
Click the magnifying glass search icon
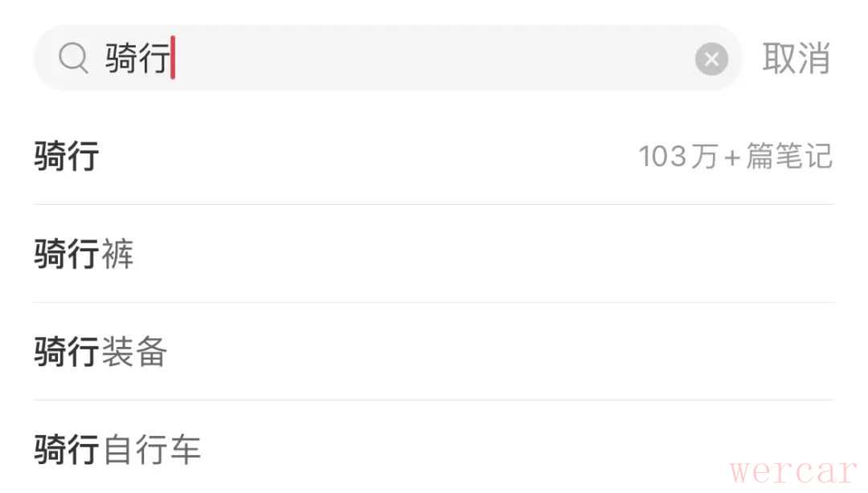tap(73, 59)
